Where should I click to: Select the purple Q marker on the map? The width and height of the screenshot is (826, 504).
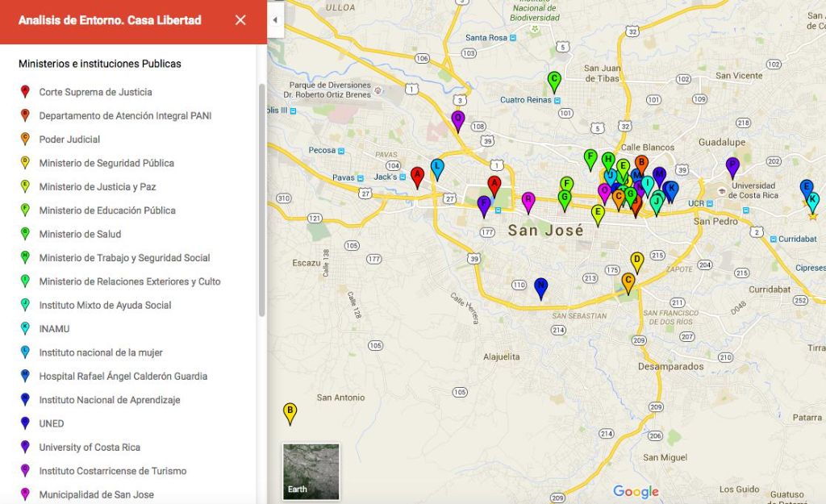(x=458, y=120)
